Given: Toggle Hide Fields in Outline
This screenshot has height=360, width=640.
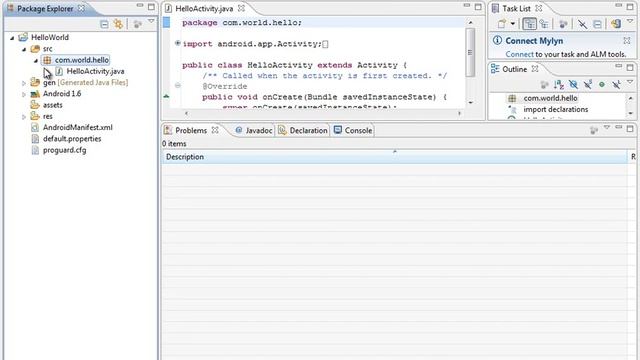Looking at the screenshot, I should (573, 84).
